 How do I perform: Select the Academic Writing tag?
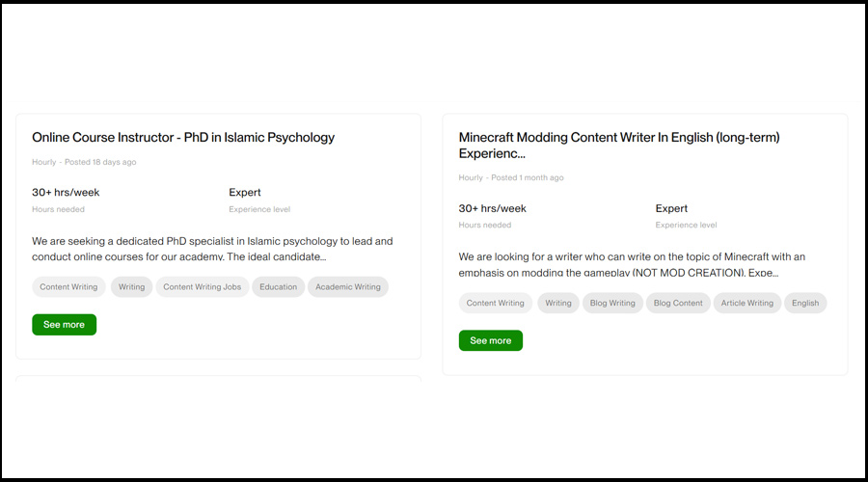[347, 287]
